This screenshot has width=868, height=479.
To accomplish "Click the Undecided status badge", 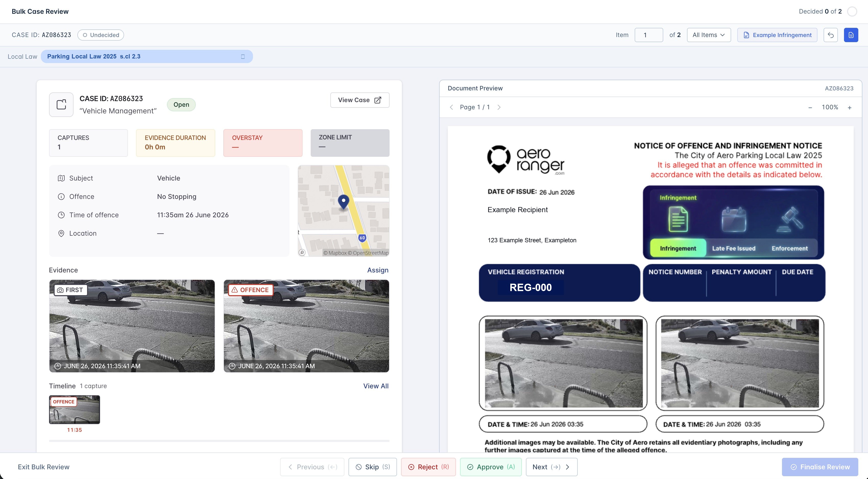I will [101, 35].
